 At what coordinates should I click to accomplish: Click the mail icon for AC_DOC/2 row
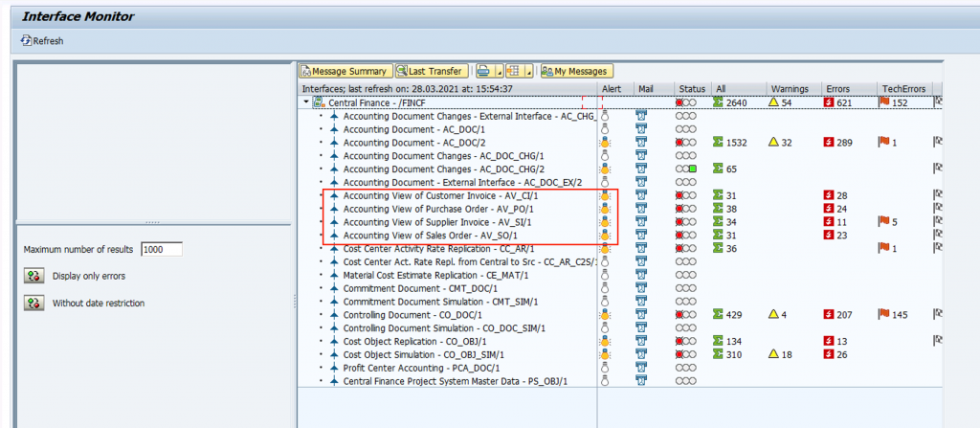point(641,143)
